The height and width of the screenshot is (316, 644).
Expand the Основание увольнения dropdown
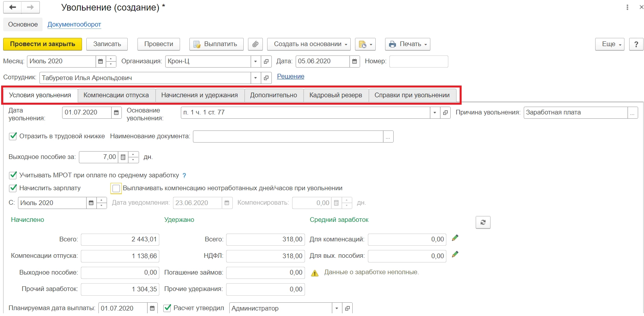[435, 112]
